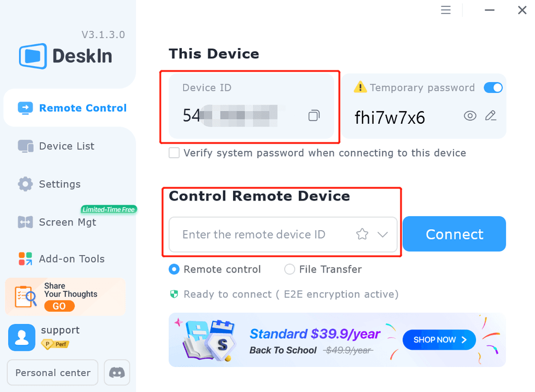
Task: Click the Connect button
Action: click(453, 234)
